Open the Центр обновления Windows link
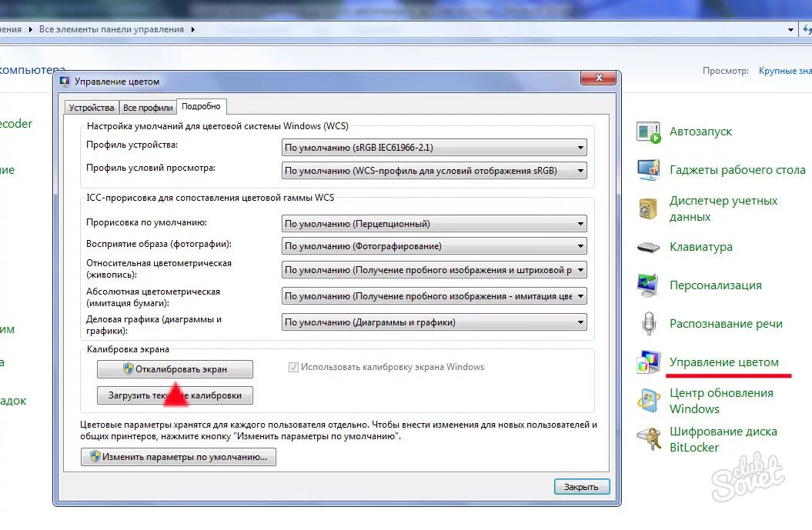This screenshot has width=812, height=530. [x=721, y=401]
